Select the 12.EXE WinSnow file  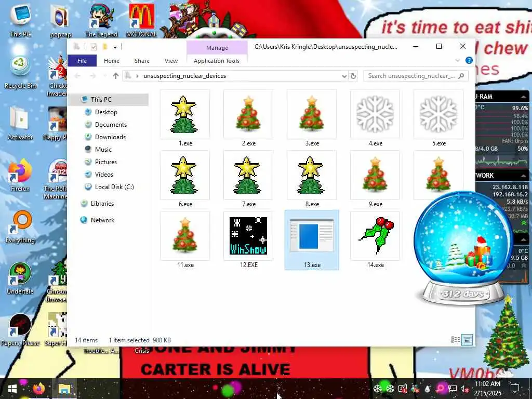point(248,240)
